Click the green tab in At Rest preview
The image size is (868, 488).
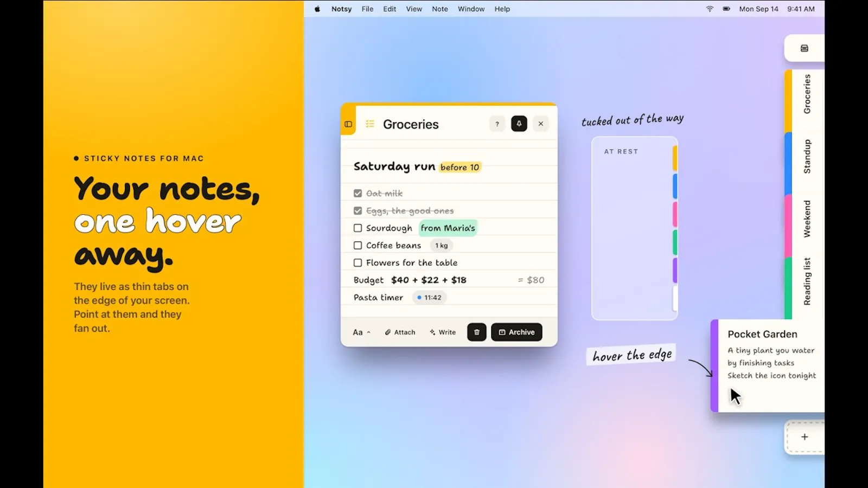click(x=675, y=242)
